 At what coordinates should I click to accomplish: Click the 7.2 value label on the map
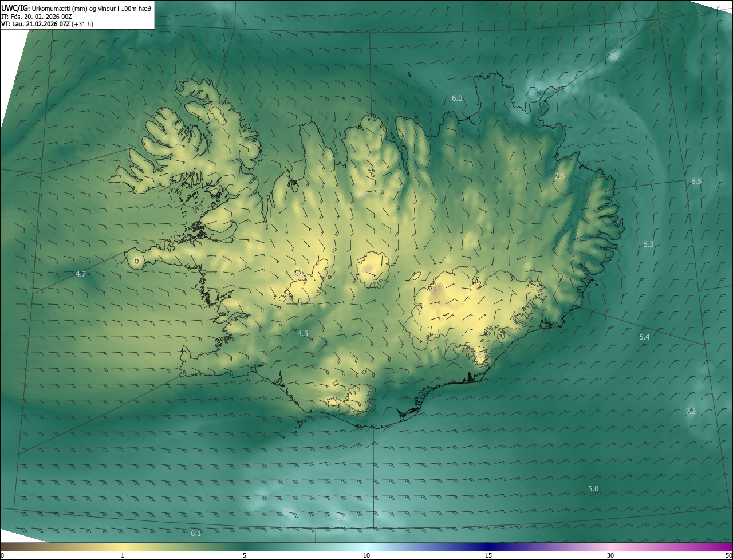click(691, 412)
